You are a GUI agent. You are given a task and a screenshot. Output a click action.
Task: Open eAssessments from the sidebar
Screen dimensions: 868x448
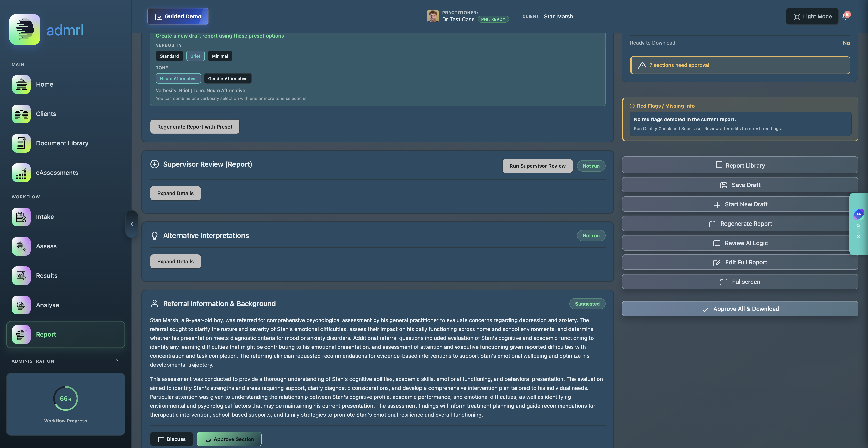pyautogui.click(x=57, y=172)
